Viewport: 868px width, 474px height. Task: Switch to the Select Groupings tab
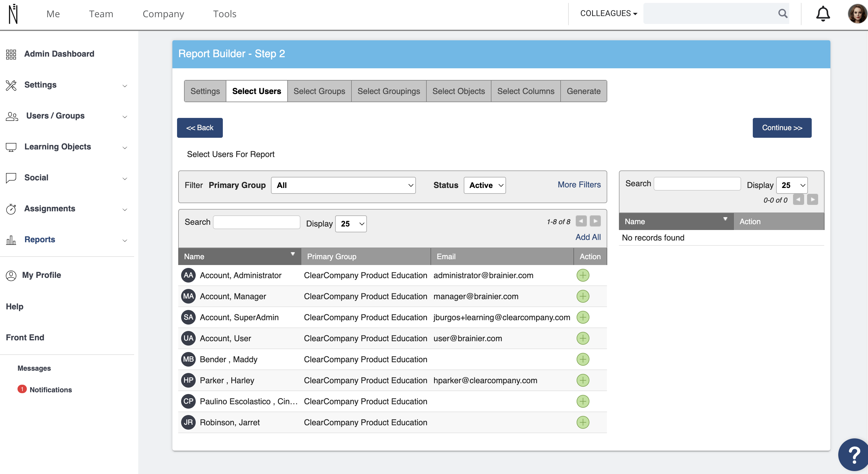(388, 91)
